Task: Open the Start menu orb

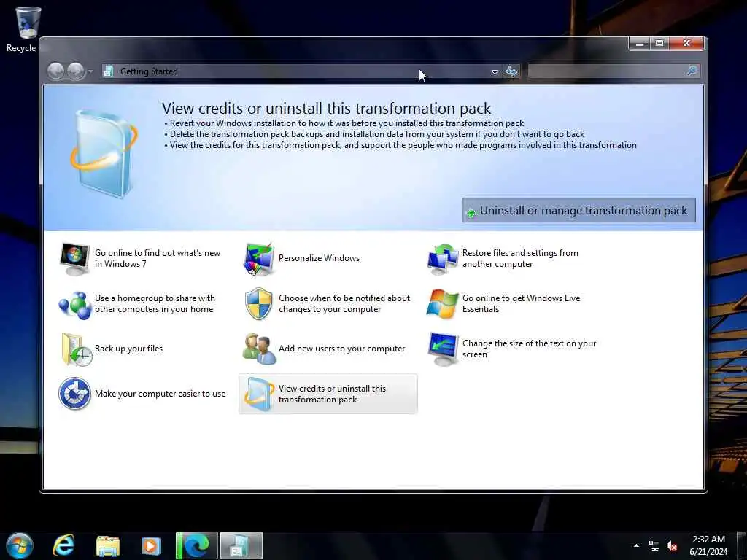Action: 18,545
